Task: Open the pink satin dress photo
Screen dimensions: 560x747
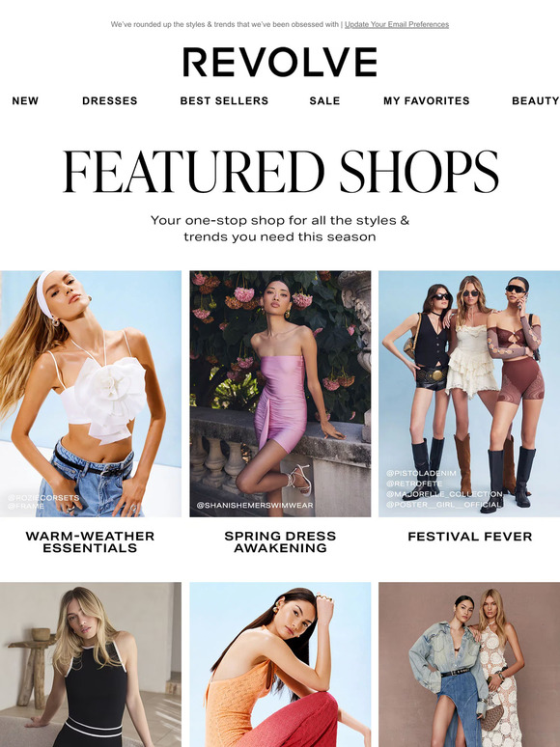Action: 280,394
